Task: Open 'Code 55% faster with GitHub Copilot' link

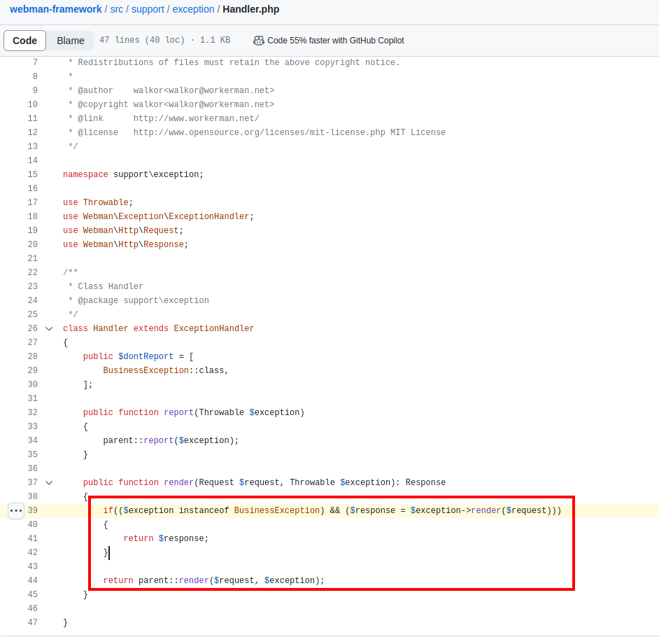Action: click(x=335, y=41)
